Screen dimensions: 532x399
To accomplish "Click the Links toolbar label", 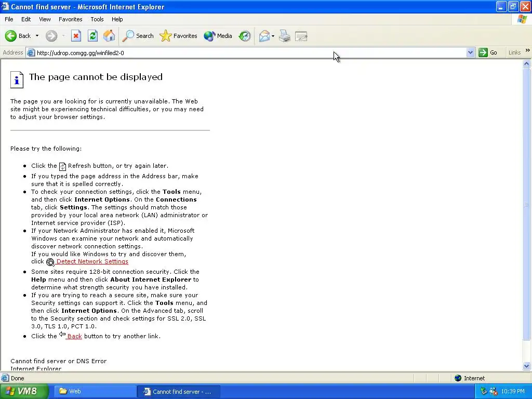I will click(514, 52).
